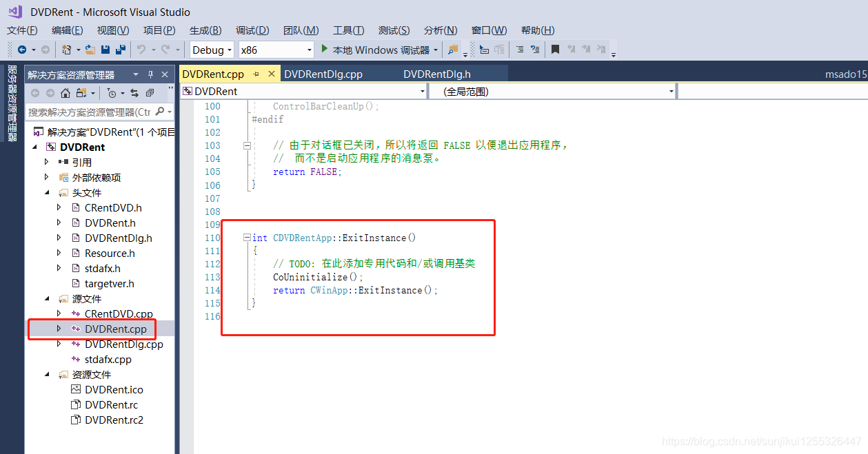Toggle the pin on DVDRent.cpp tab
This screenshot has height=454, width=868.
pyautogui.click(x=256, y=74)
